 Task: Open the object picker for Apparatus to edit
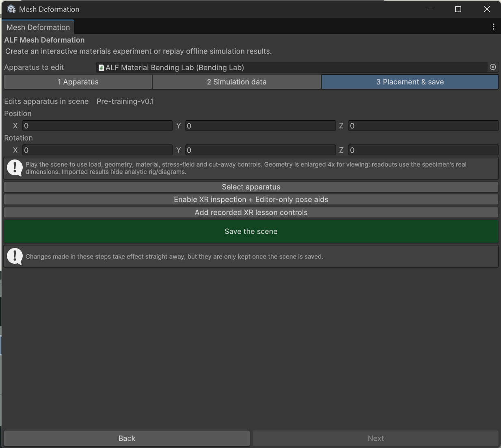coord(493,67)
